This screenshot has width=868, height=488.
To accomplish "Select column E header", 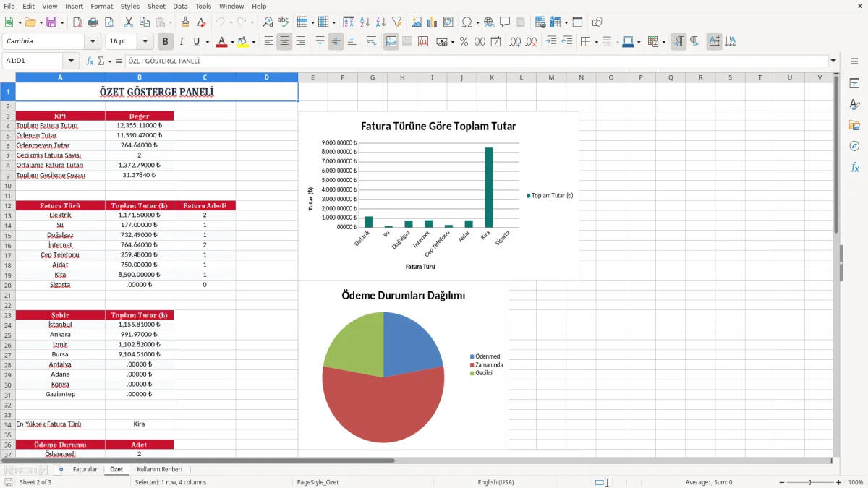I will pos(312,77).
